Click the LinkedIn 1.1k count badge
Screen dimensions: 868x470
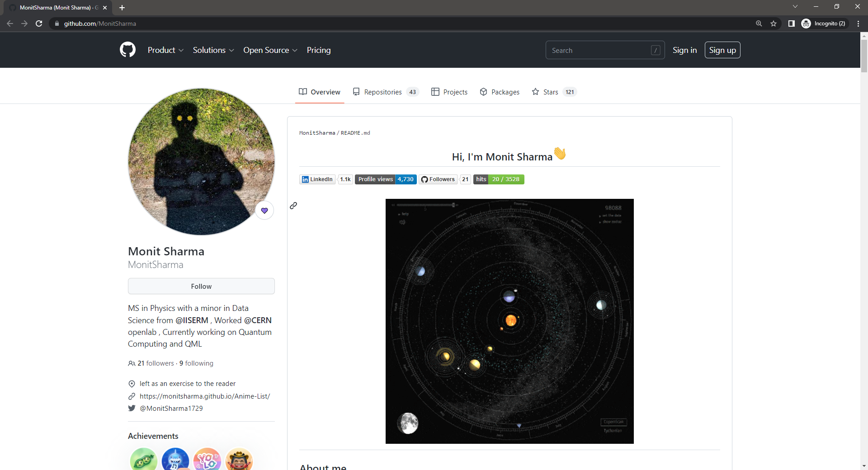pos(345,179)
